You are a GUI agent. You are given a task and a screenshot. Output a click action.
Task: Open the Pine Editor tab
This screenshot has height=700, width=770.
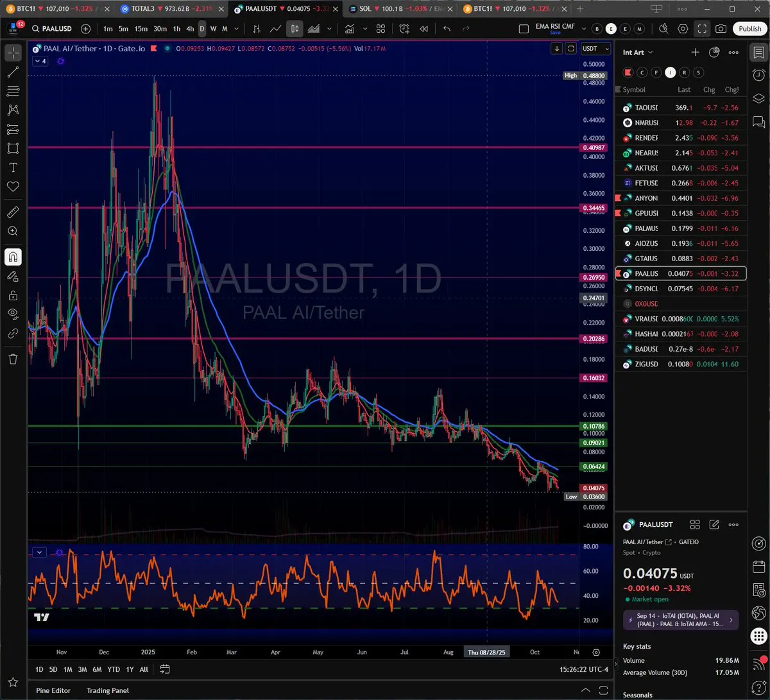point(53,690)
